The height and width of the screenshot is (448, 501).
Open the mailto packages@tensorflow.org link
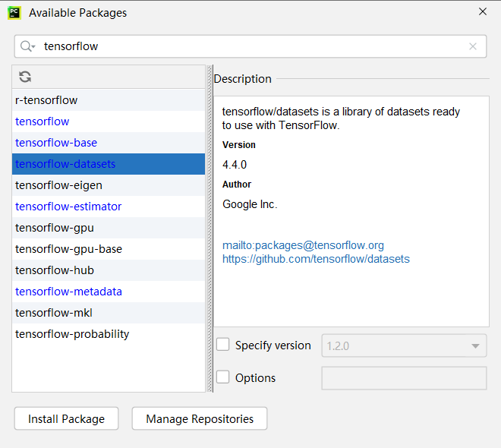tap(303, 245)
